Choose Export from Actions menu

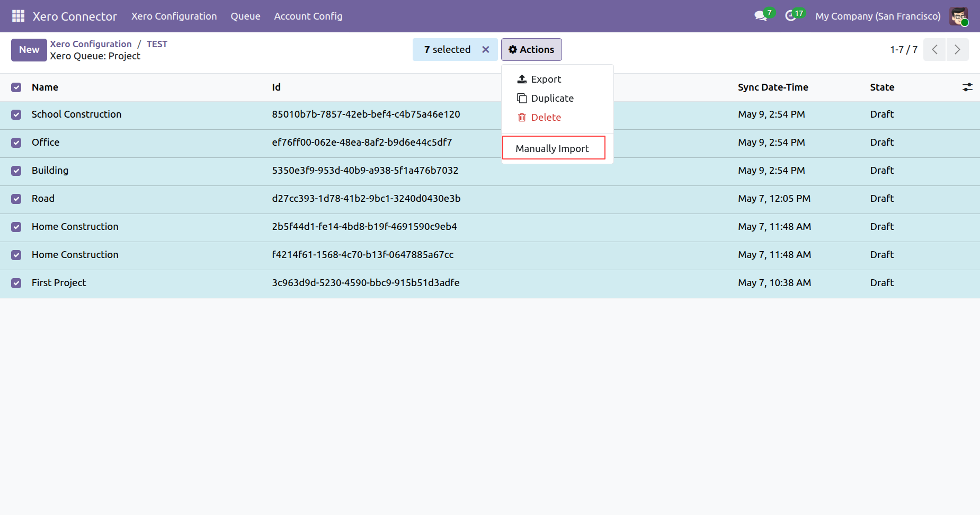click(x=557, y=79)
